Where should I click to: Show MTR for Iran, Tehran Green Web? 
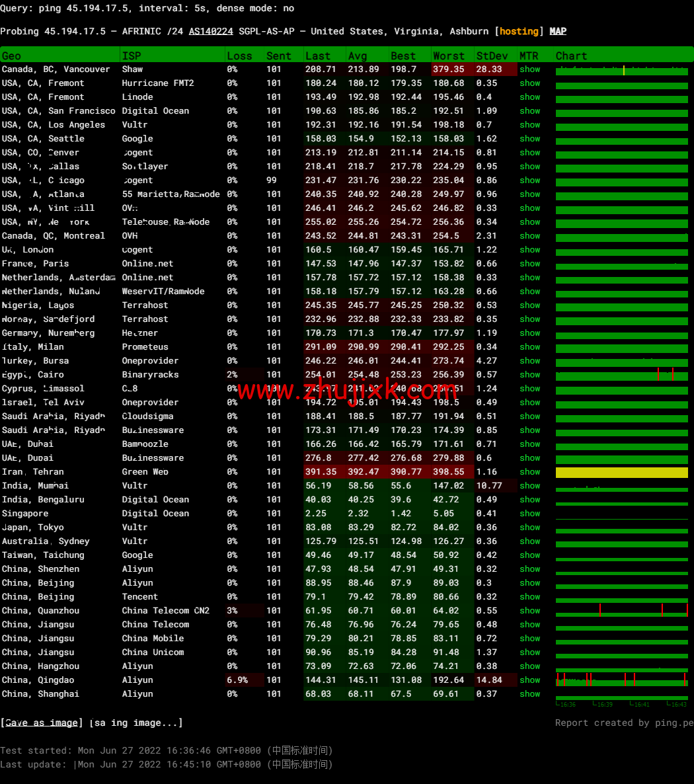[529, 472]
